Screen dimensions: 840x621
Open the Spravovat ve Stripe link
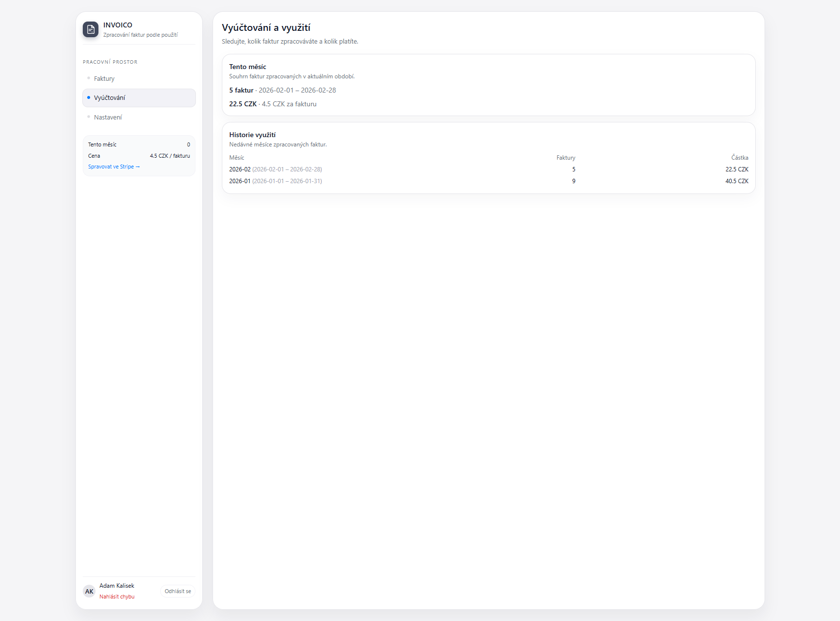(114, 167)
